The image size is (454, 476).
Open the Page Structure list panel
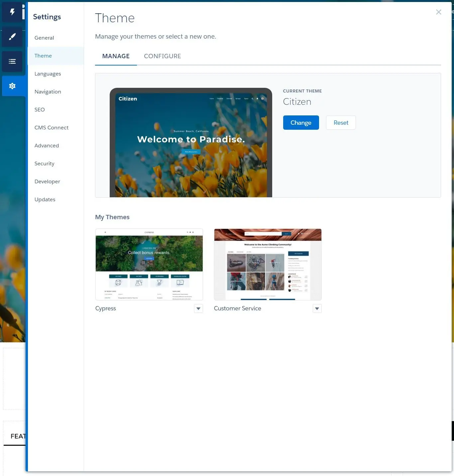pos(12,61)
